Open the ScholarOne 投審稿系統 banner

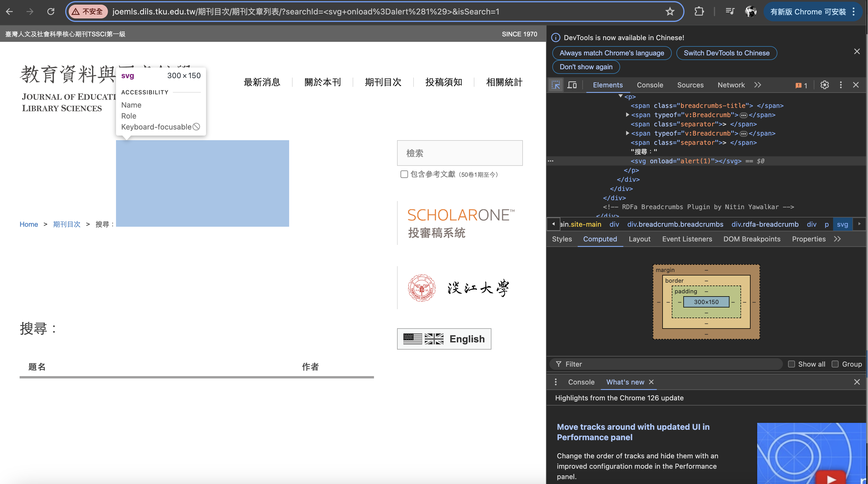point(461,223)
